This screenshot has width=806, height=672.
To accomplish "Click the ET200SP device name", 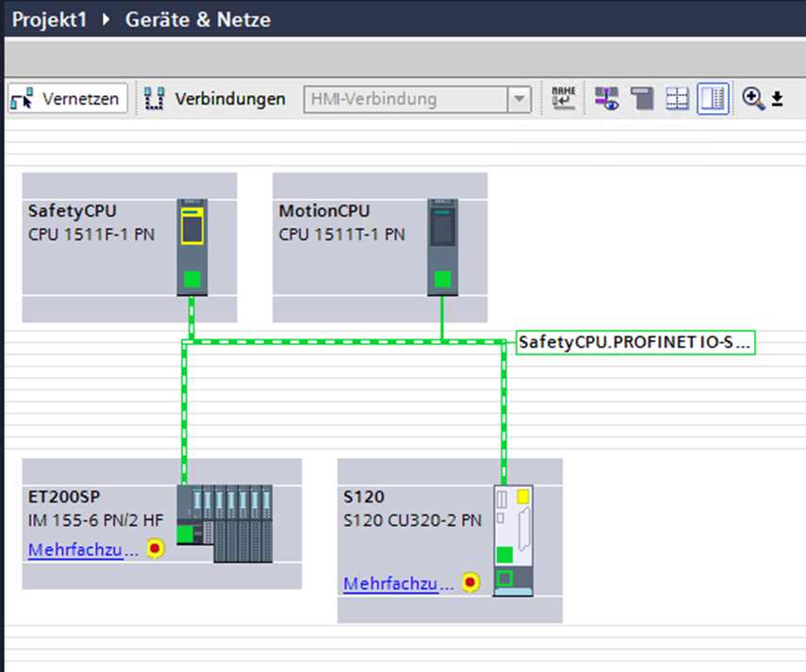I will pos(64,497).
